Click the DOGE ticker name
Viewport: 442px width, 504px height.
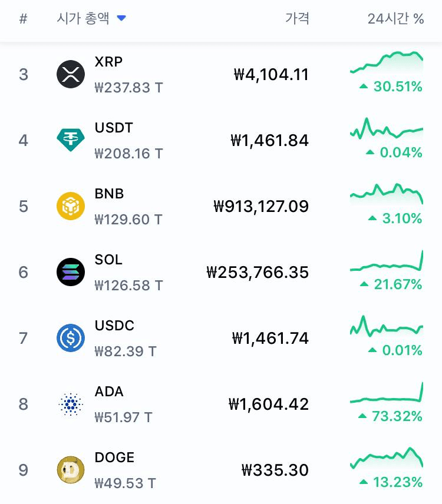[x=114, y=457]
